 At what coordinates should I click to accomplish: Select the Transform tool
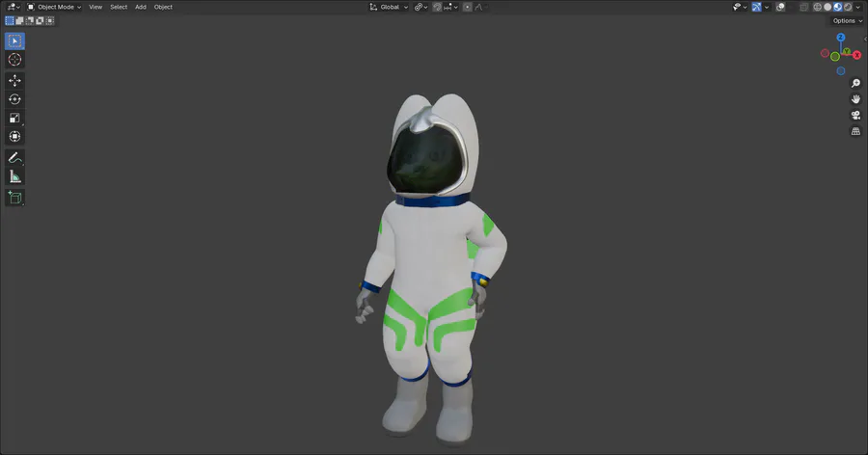pyautogui.click(x=14, y=136)
